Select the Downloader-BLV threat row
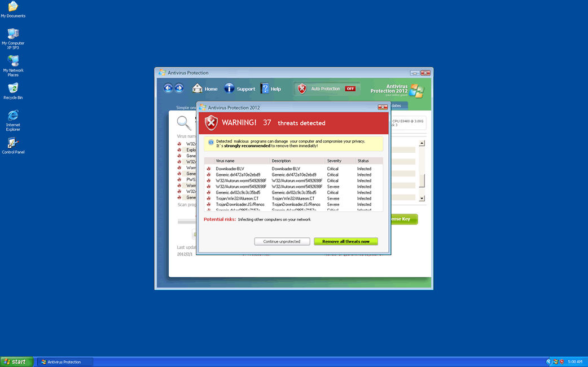588x367 pixels. (230, 169)
